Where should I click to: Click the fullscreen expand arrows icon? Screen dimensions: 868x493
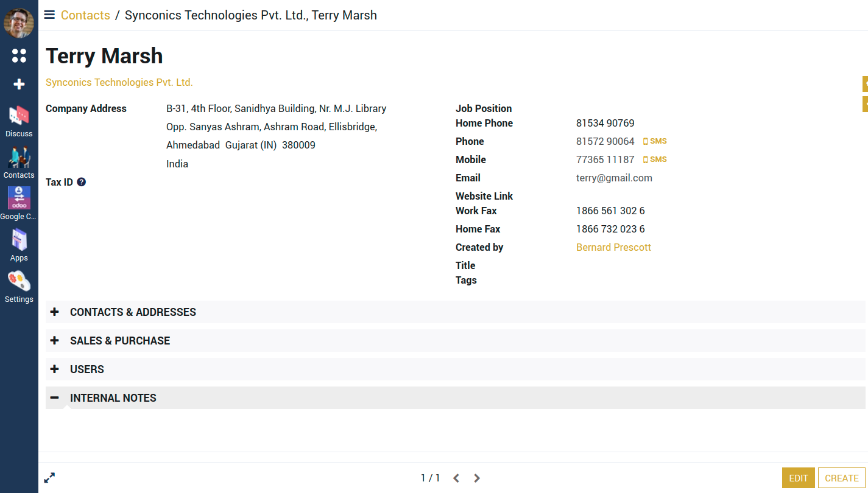tap(50, 478)
